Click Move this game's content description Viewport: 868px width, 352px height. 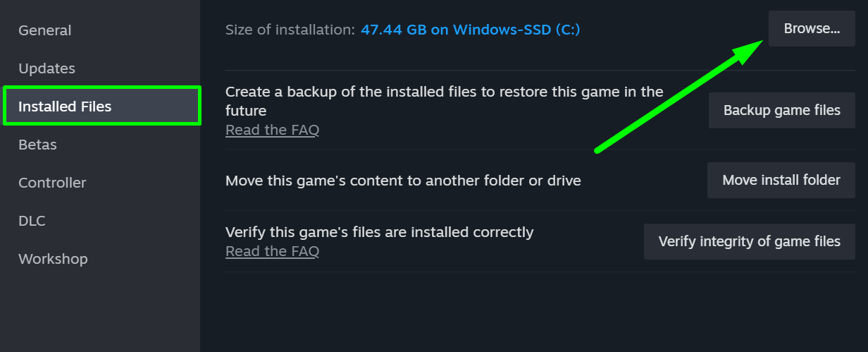click(x=403, y=181)
